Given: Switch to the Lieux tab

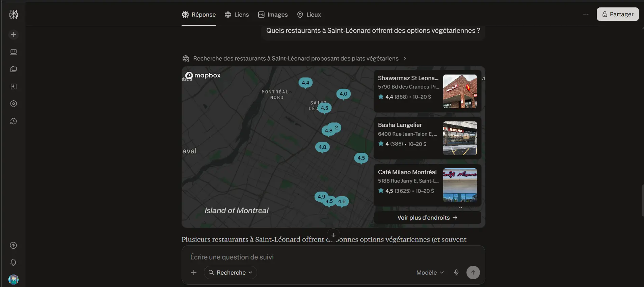Looking at the screenshot, I should click(x=309, y=15).
